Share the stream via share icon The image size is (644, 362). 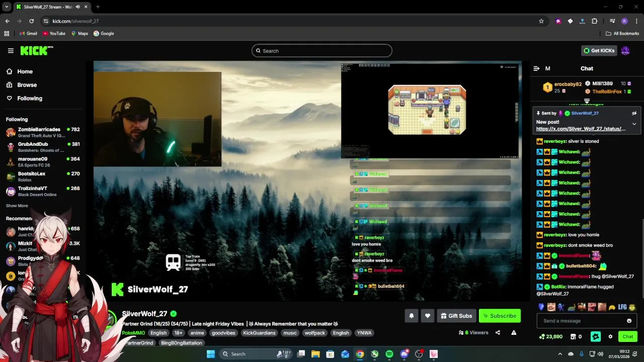pyautogui.click(x=498, y=332)
